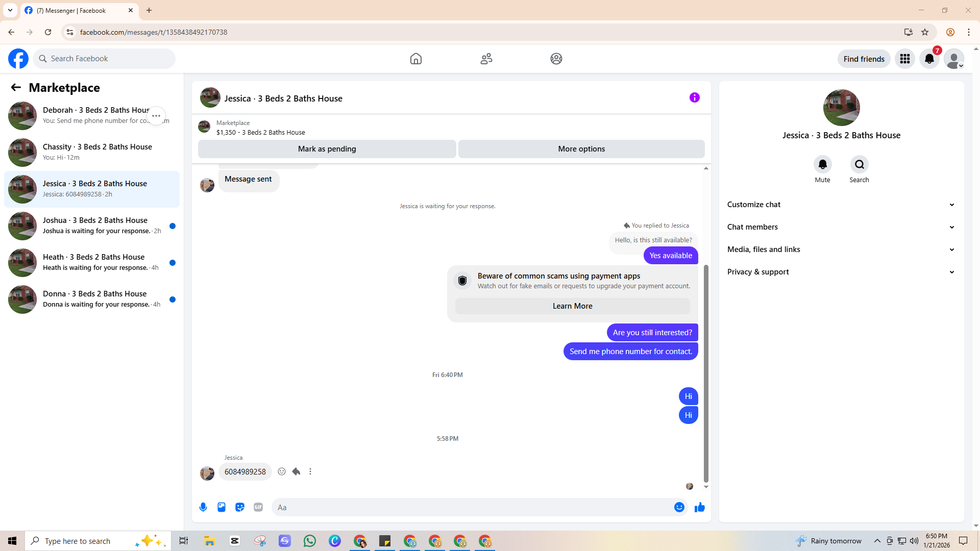Screen dimensions: 980x551
Task: Send a thumbs up like
Action: (700, 507)
